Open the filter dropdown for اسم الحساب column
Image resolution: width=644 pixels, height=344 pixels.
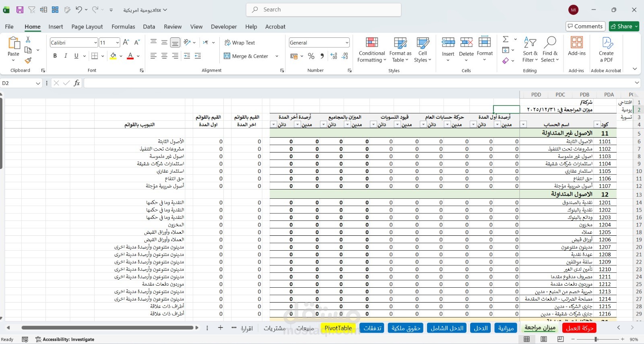coord(523,125)
